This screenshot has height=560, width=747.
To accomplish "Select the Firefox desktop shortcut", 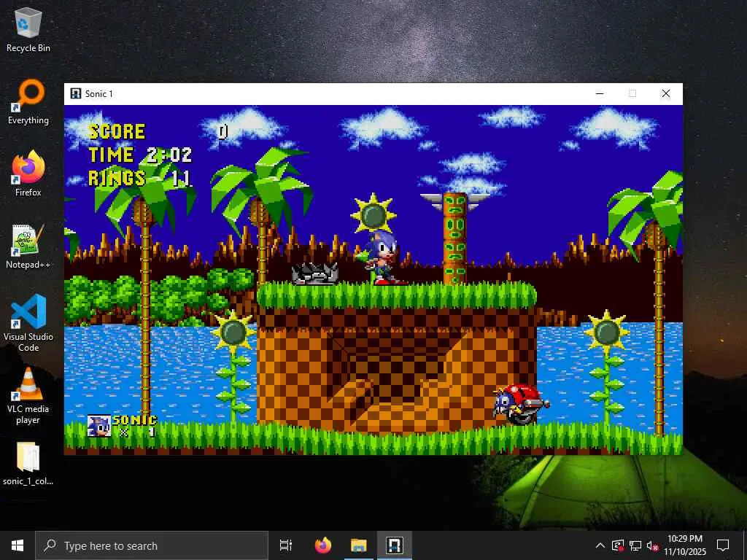I will [x=28, y=174].
